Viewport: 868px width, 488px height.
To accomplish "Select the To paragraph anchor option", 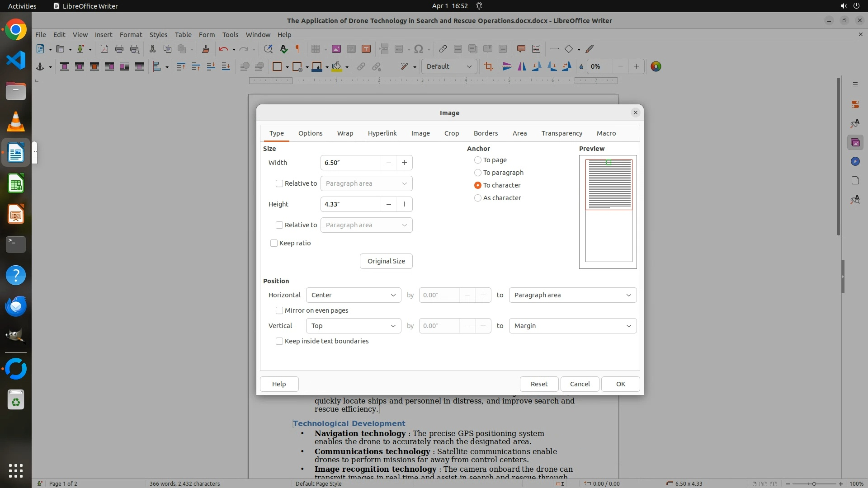I will (x=478, y=173).
